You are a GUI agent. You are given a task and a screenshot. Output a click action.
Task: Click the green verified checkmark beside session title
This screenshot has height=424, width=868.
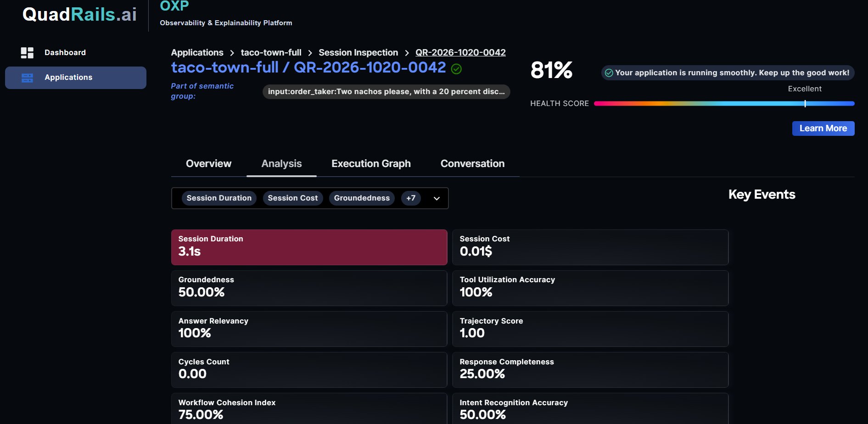click(456, 69)
